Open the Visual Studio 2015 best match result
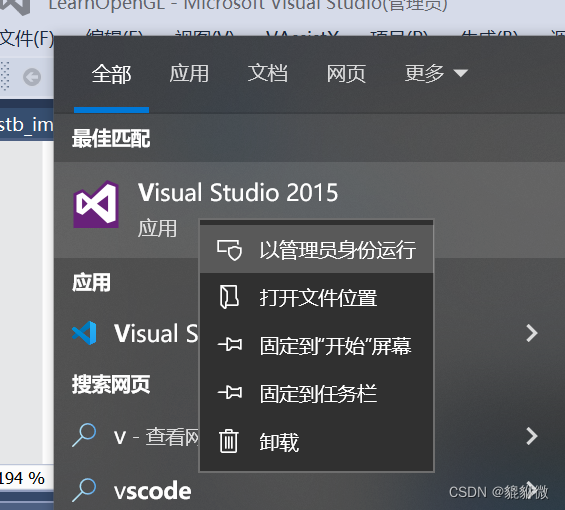 (x=310, y=210)
